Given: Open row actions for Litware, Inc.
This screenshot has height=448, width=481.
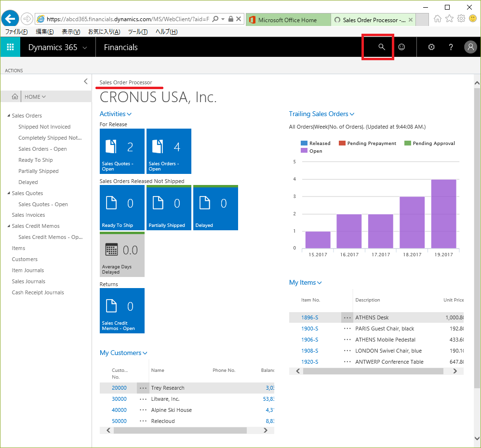Looking at the screenshot, I should coord(143,399).
